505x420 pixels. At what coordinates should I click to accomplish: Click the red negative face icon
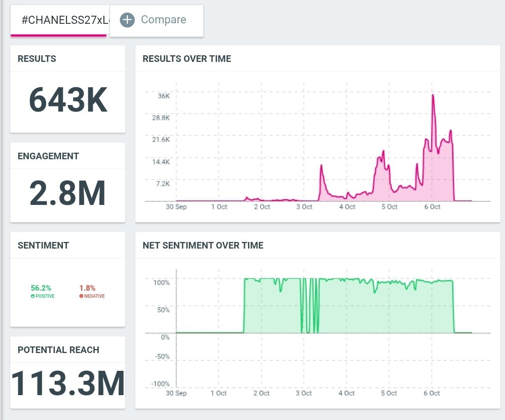(x=81, y=296)
